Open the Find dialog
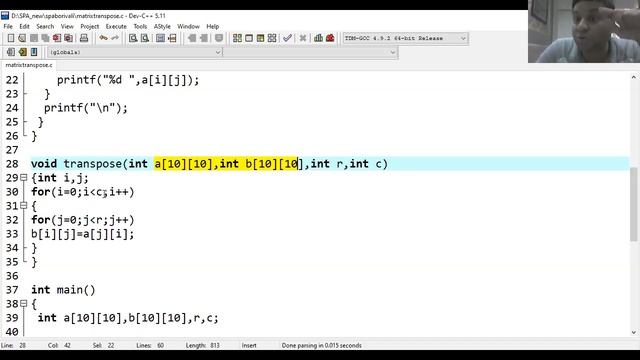 (x=133, y=38)
